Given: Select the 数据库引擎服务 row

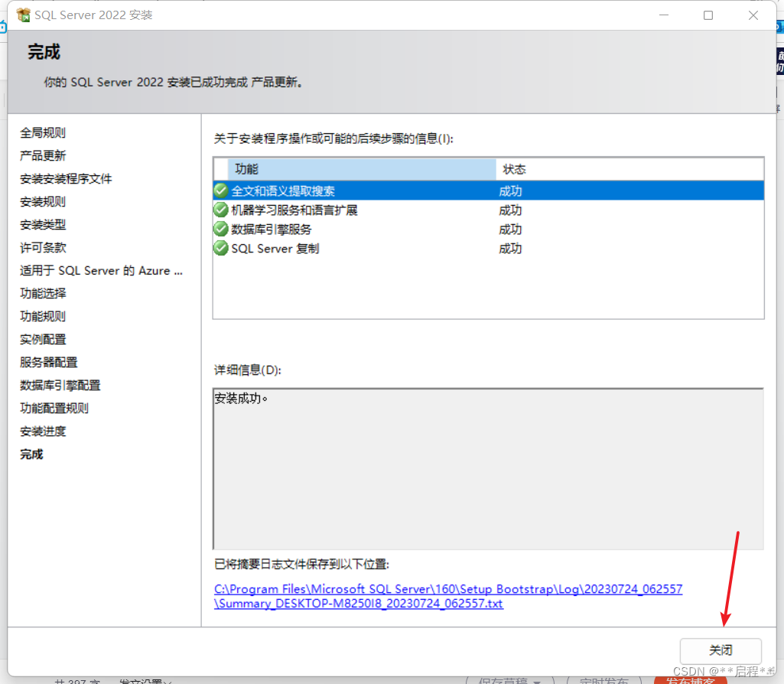Looking at the screenshot, I should 489,229.
